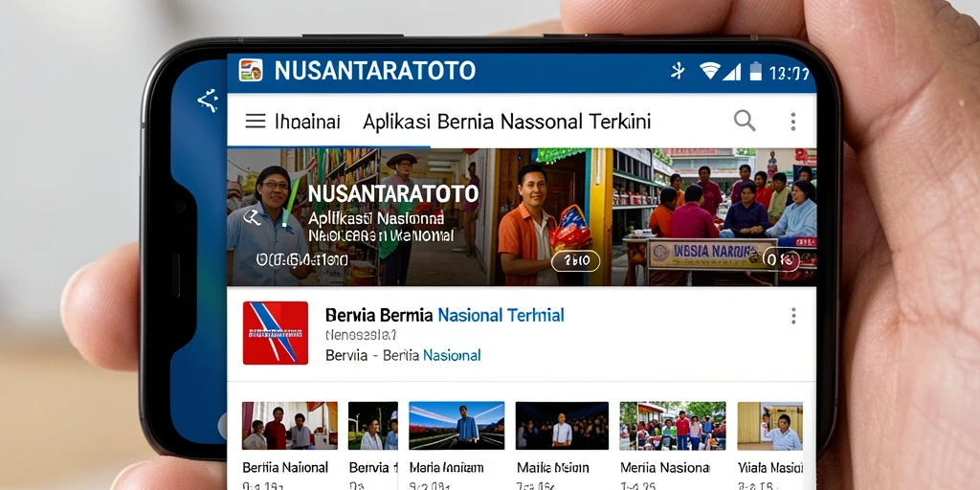Image resolution: width=980 pixels, height=490 pixels.
Task: Open the Maiila Nsionn thumbnail
Action: point(562,426)
